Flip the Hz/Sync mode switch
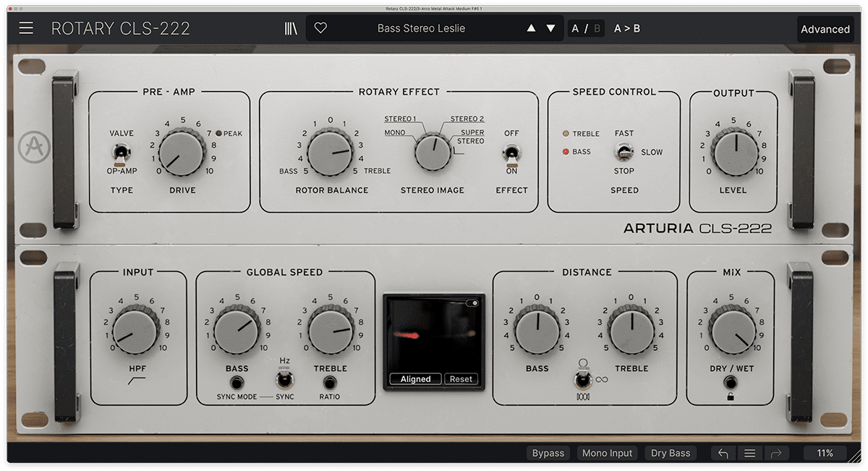 284,378
